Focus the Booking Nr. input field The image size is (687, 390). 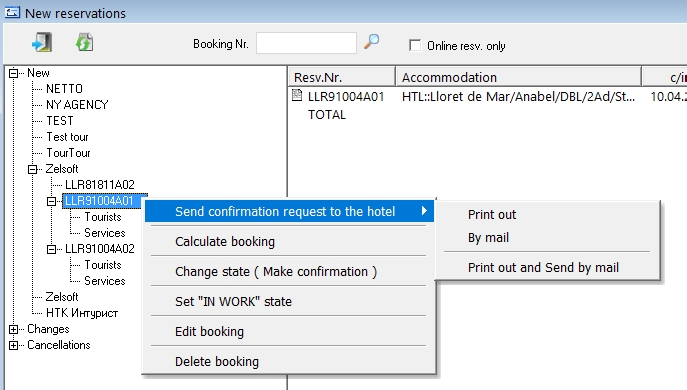click(306, 43)
